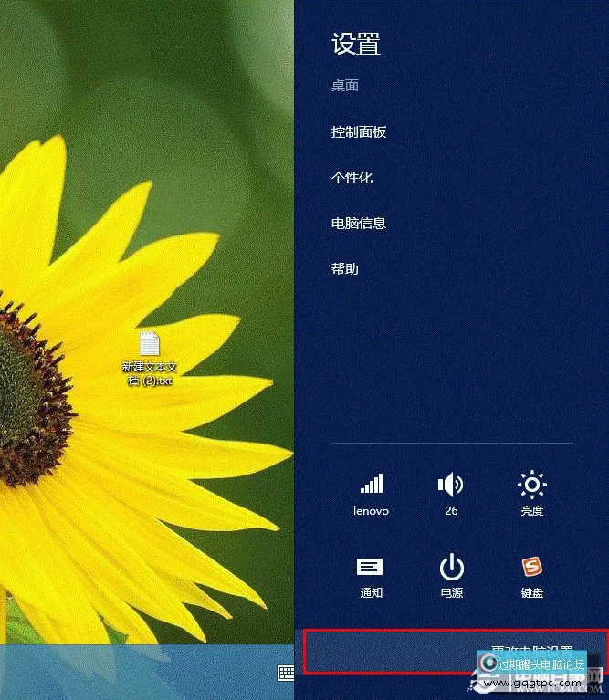The width and height of the screenshot is (609, 700).
Task: Open 电脑信息 (PC info)
Action: [359, 223]
